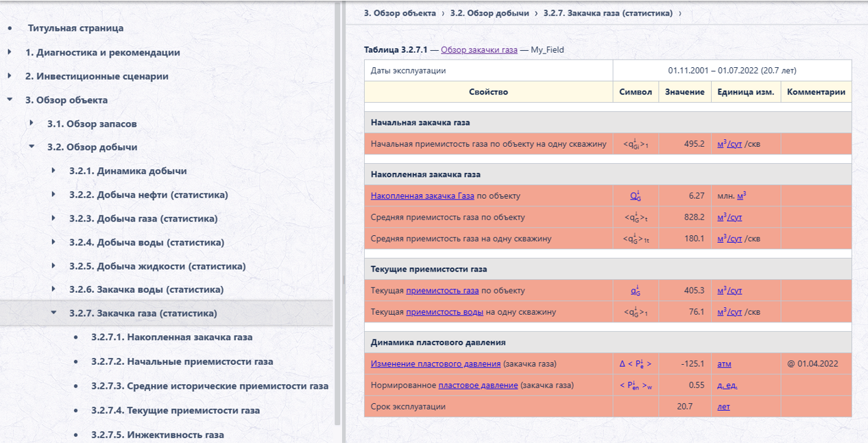Click the panel splitter handle
This screenshot has height=443, width=868.
point(343,279)
